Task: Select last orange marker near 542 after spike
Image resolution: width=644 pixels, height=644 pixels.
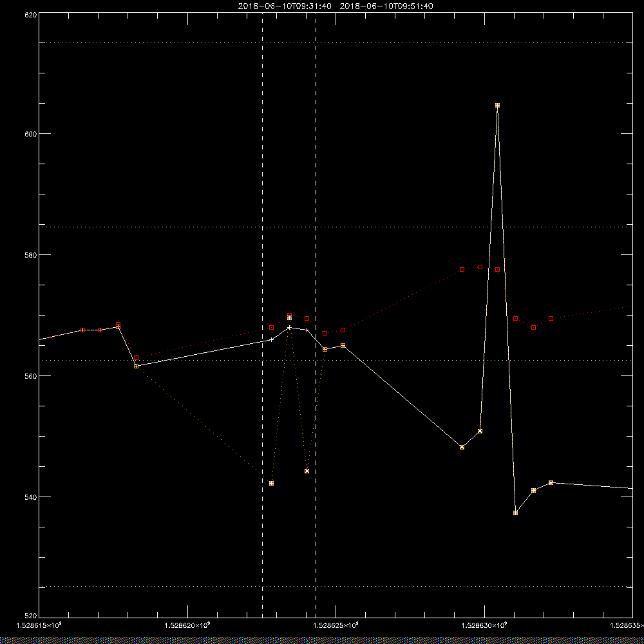Action: 551,482
